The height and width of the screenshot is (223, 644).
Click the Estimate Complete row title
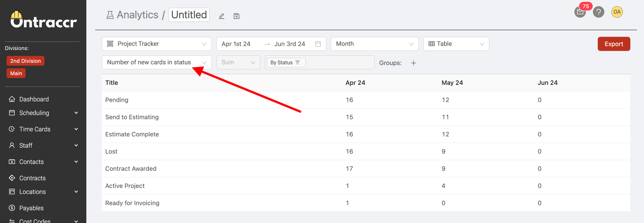[132, 134]
